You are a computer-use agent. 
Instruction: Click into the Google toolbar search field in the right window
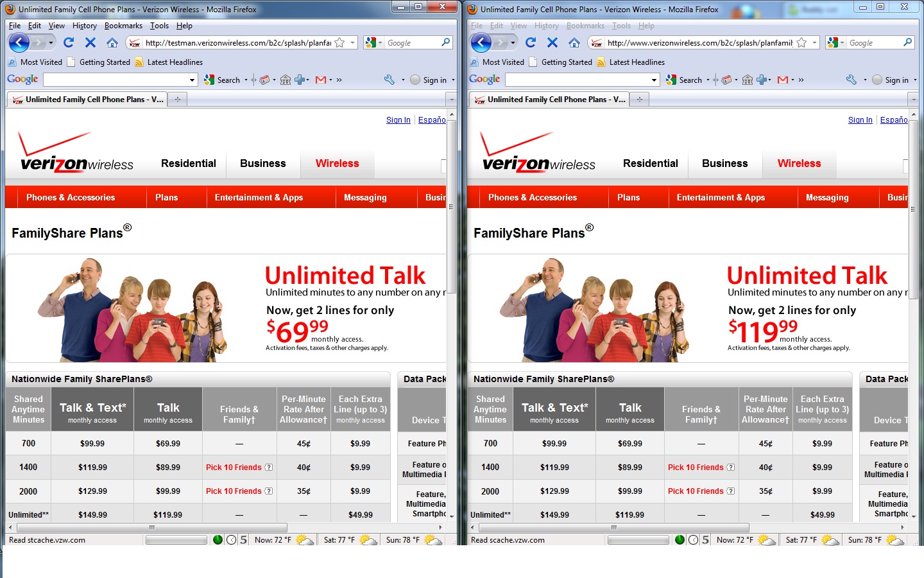(x=577, y=80)
